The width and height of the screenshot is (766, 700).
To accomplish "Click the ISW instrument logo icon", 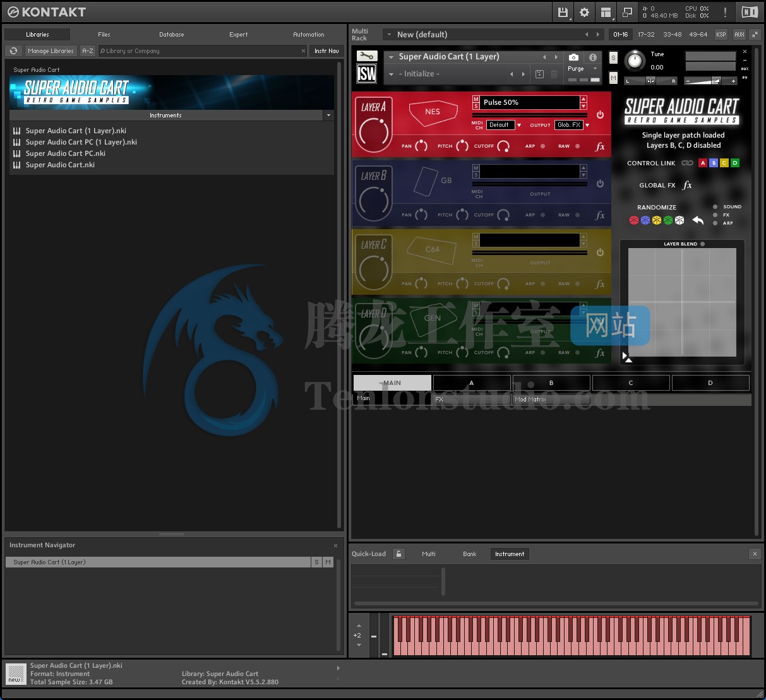I will pos(366,74).
